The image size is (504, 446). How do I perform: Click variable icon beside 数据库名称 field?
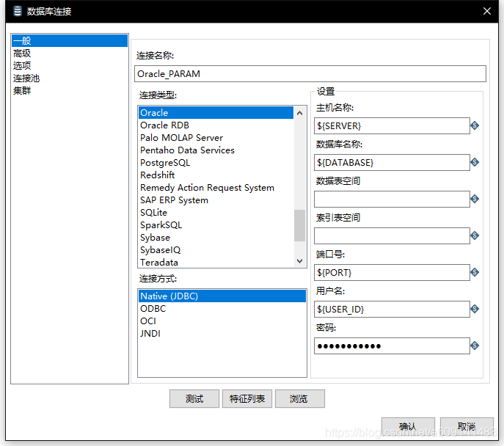pos(475,162)
